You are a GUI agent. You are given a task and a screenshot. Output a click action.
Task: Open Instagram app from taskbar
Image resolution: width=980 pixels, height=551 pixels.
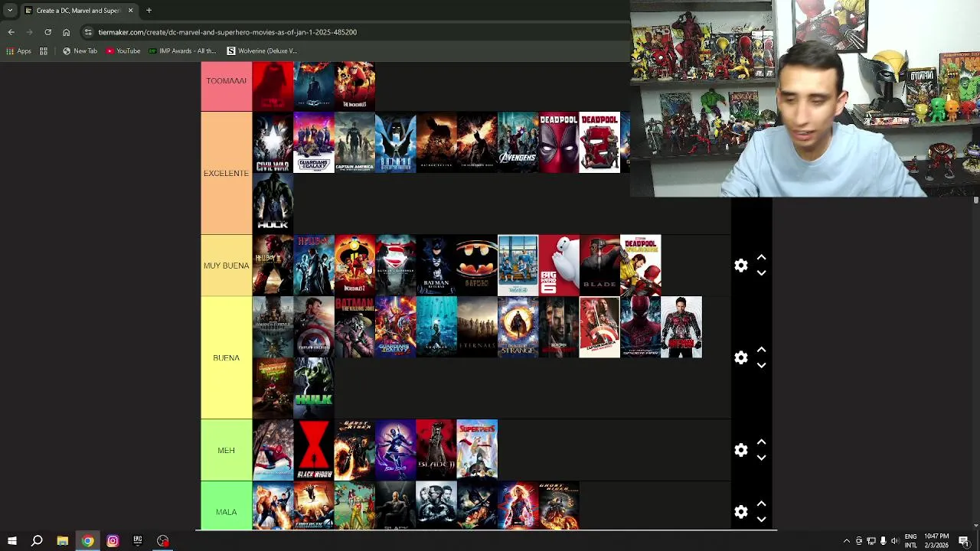pos(113,541)
